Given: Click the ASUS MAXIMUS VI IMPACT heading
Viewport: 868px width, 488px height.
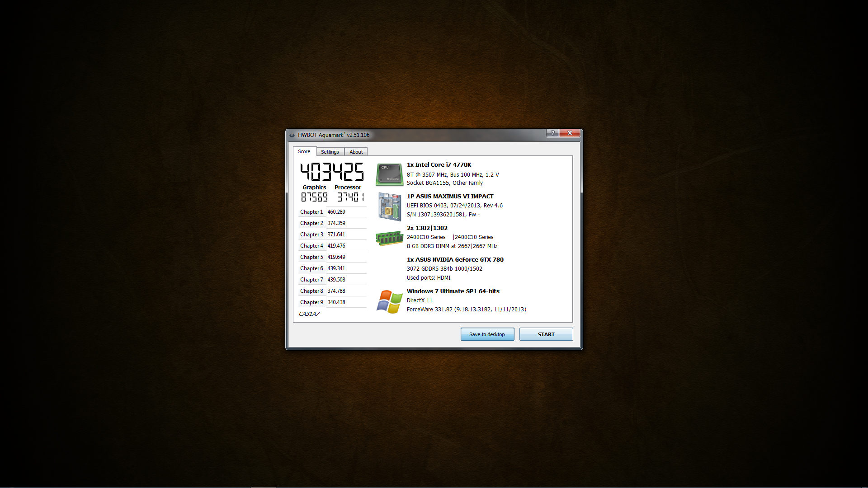Looking at the screenshot, I should [x=450, y=197].
